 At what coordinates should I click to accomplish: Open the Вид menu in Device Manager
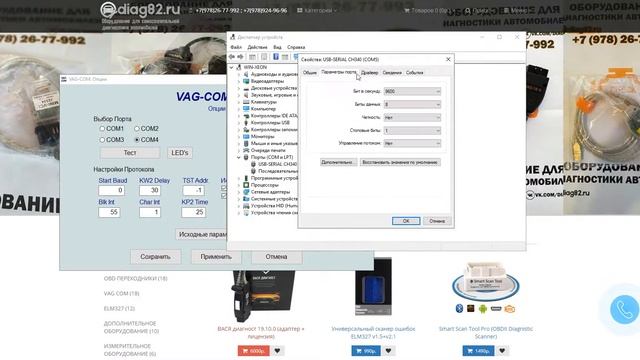(x=277, y=47)
